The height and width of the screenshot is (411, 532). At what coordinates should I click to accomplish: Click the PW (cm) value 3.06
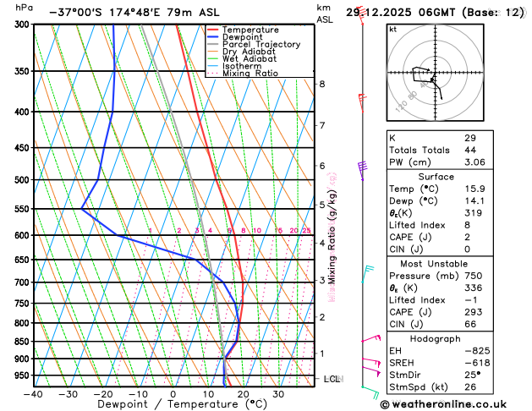coord(475,162)
